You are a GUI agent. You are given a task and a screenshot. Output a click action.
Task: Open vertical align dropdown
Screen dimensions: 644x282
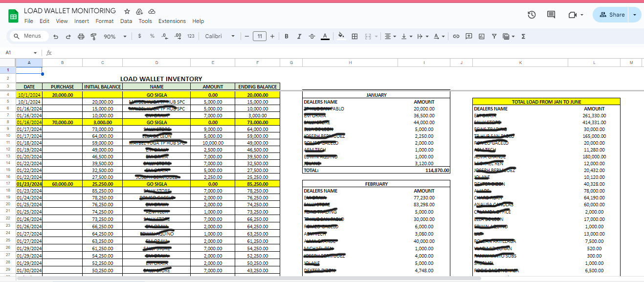(x=406, y=36)
